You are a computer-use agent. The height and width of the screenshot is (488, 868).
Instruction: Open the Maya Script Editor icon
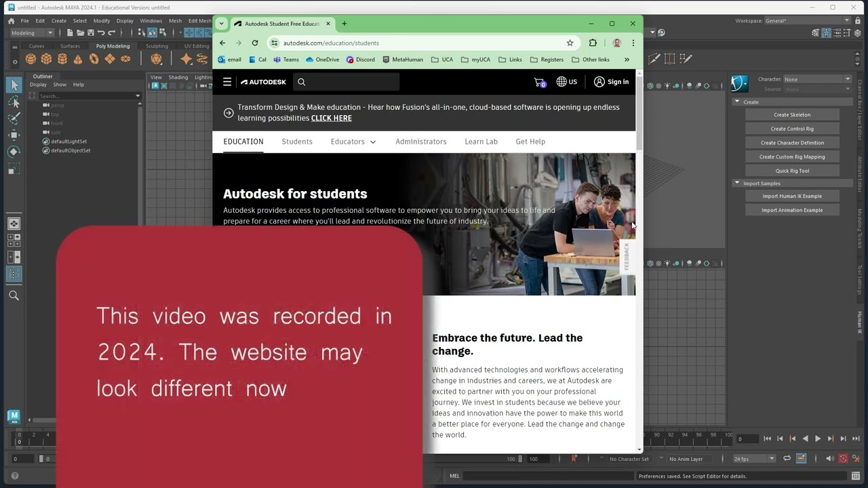(856, 476)
